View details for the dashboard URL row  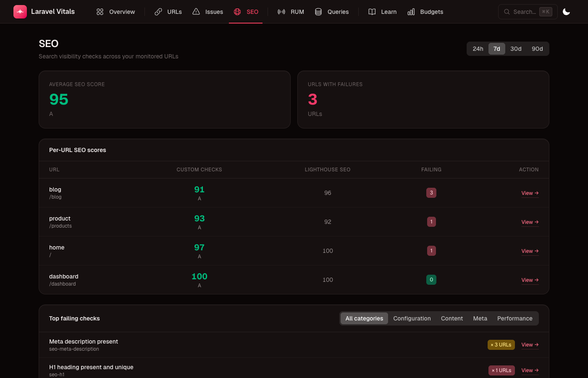point(530,280)
